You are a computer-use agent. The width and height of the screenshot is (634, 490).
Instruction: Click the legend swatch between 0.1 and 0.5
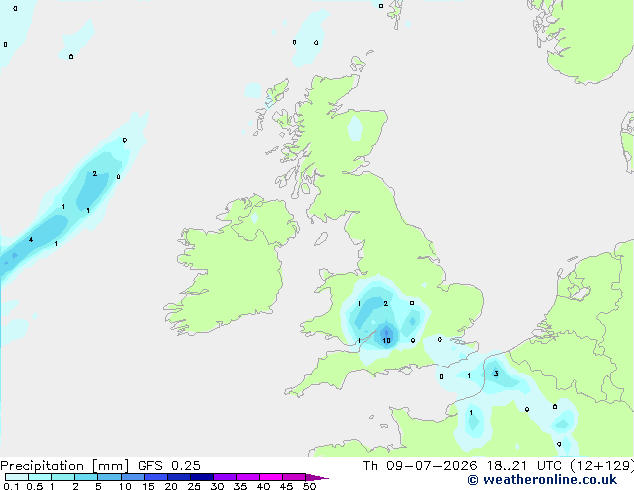17,477
